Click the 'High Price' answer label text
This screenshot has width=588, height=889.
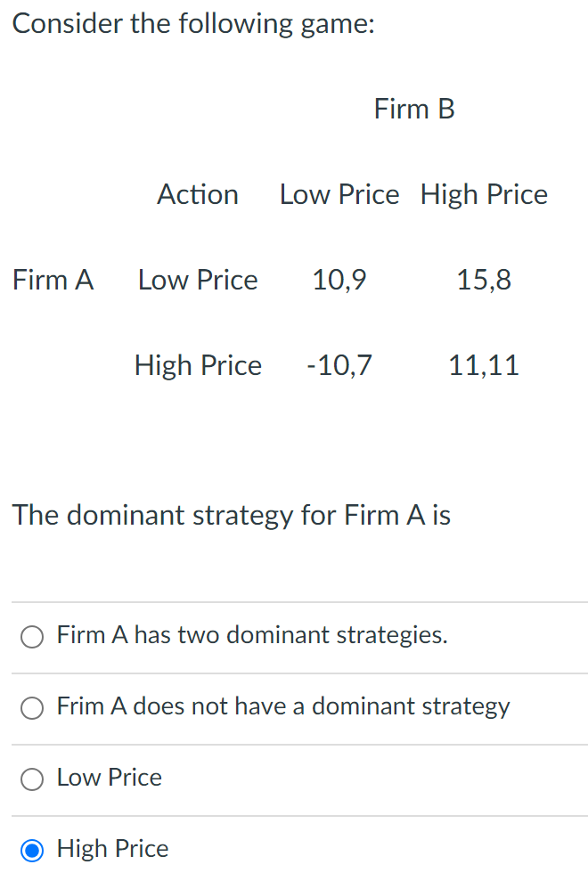[112, 850]
